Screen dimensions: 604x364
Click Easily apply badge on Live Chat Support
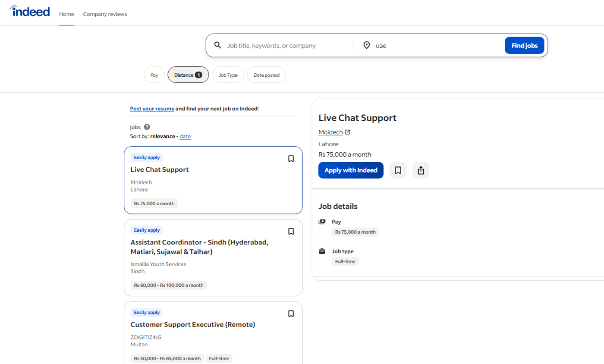point(147,157)
